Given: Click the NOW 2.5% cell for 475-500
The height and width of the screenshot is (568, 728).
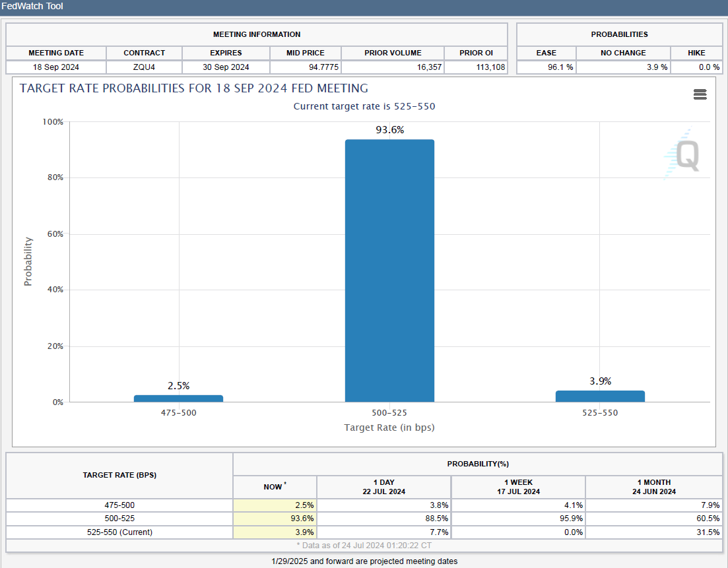Looking at the screenshot, I should [275, 505].
